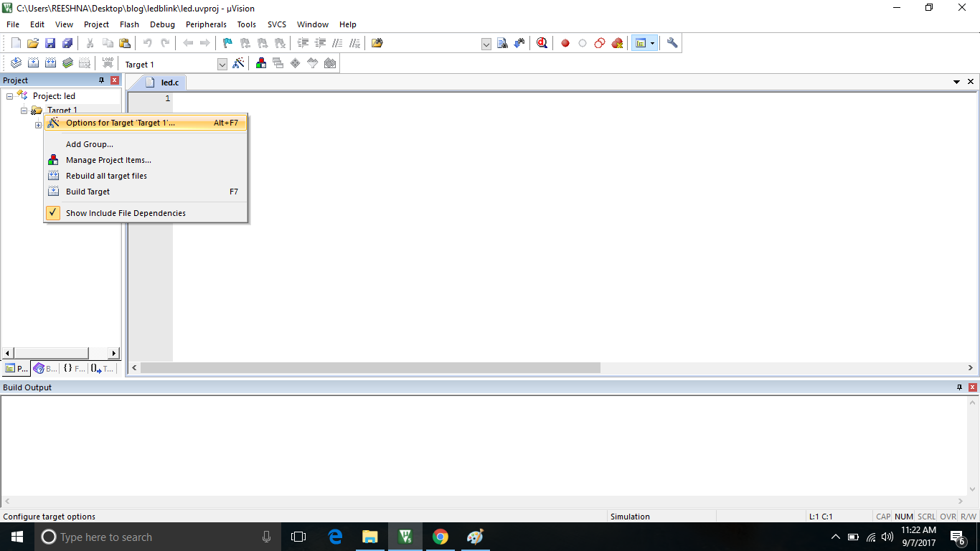This screenshot has width=980, height=551.
Task: Click inside the Build Output area
Action: pyautogui.click(x=484, y=445)
